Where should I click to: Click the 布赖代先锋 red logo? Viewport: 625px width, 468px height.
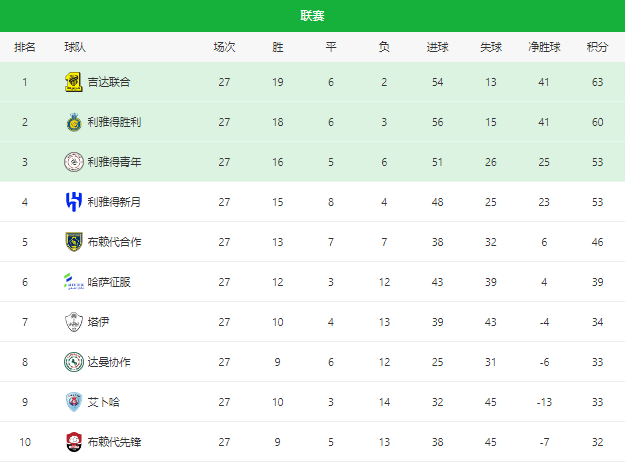pyautogui.click(x=74, y=442)
